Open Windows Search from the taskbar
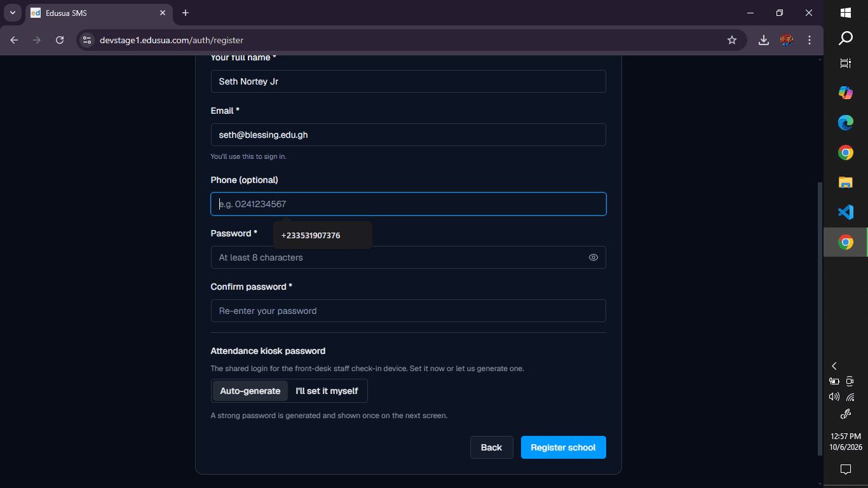This screenshot has height=488, width=868. pos(846,39)
